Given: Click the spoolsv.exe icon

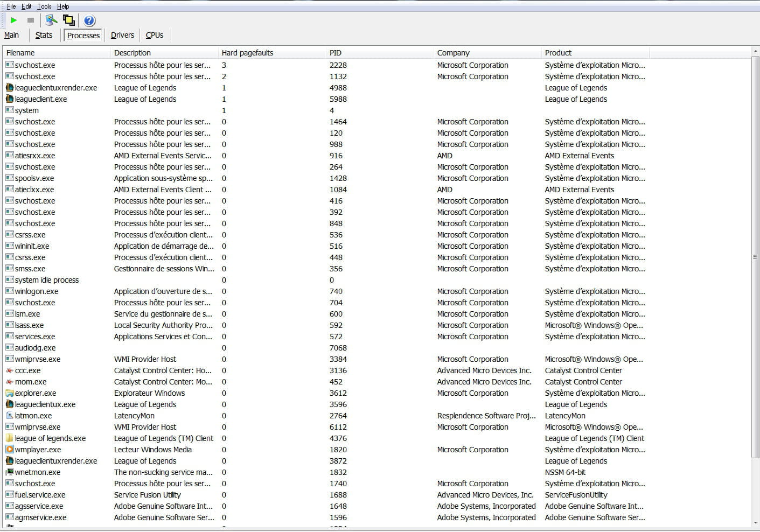Looking at the screenshot, I should click(x=10, y=178).
